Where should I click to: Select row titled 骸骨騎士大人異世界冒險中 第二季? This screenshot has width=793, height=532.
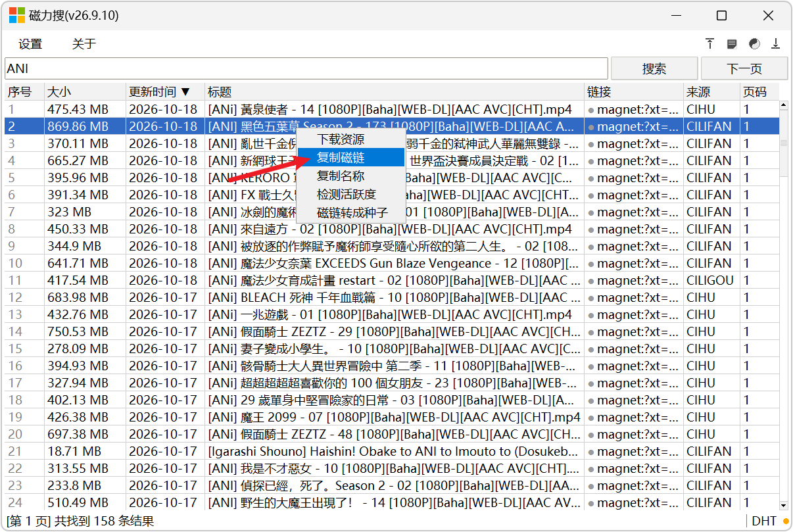(x=391, y=366)
